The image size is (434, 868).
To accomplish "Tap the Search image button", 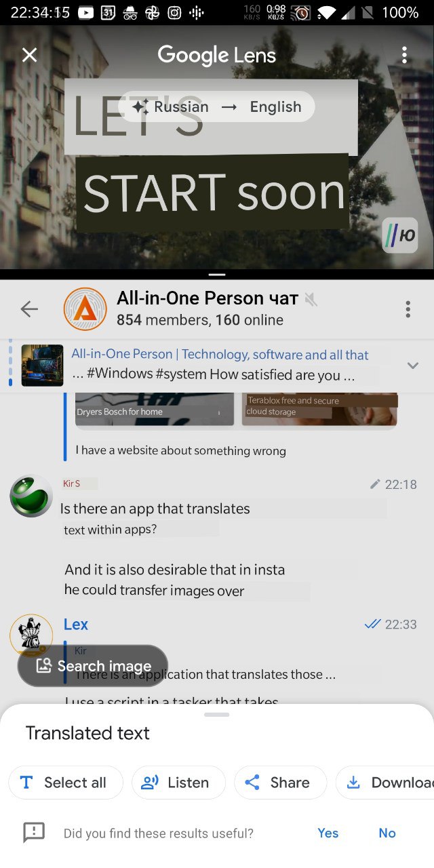I will coord(93,666).
